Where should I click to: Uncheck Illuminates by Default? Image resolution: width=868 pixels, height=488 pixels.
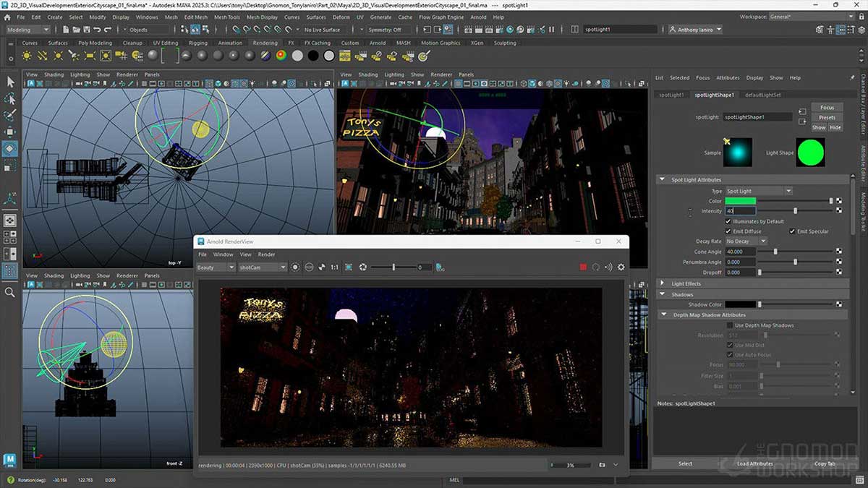728,221
